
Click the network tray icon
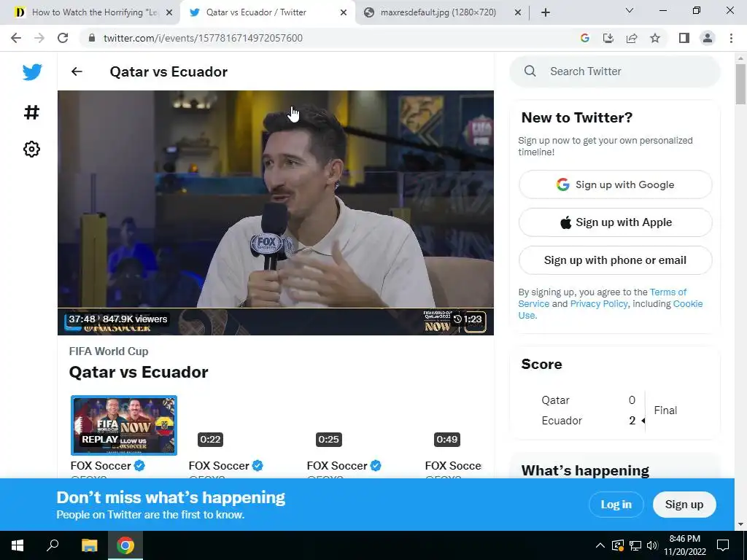pyautogui.click(x=635, y=545)
